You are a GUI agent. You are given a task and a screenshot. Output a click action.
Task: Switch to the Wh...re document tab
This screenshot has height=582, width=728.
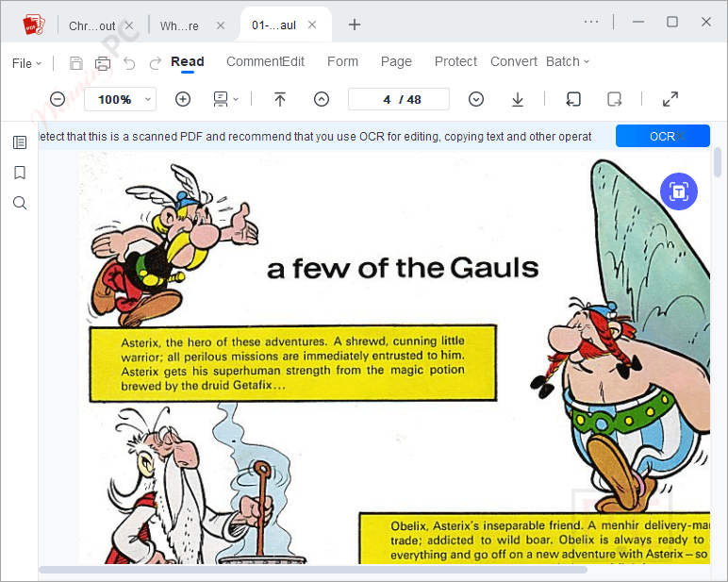coord(179,26)
